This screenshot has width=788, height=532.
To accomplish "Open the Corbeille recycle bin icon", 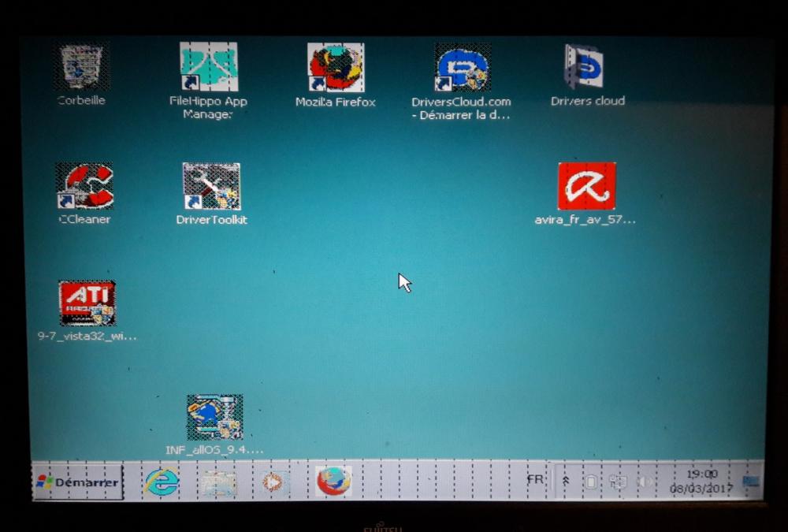I will tap(83, 67).
